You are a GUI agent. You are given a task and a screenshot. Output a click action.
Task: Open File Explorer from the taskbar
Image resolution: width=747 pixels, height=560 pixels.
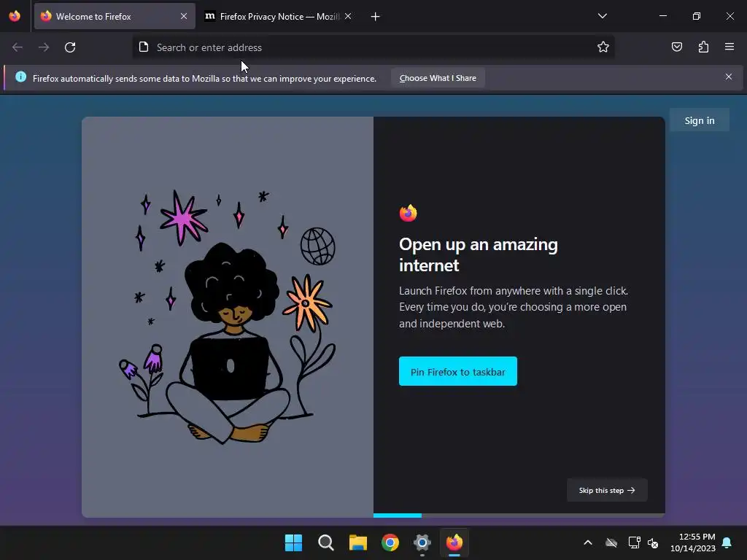357,542
